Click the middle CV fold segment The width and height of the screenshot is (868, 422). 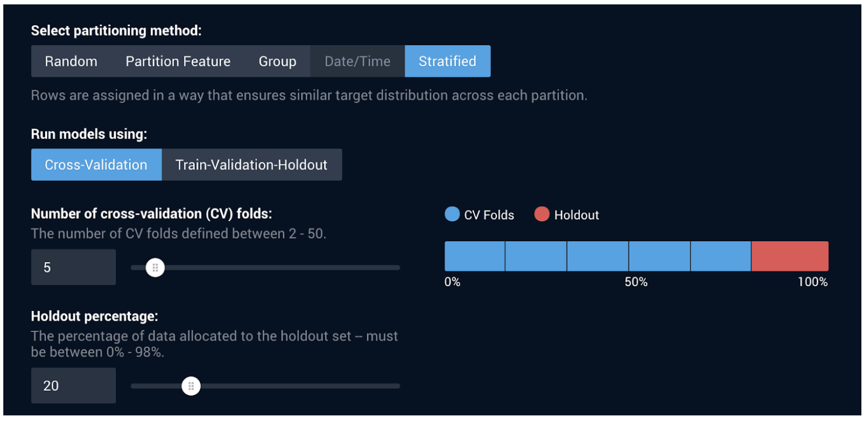click(x=598, y=256)
